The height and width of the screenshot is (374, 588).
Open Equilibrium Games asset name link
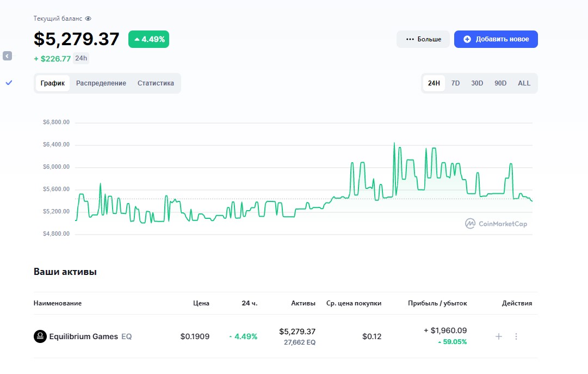click(84, 336)
